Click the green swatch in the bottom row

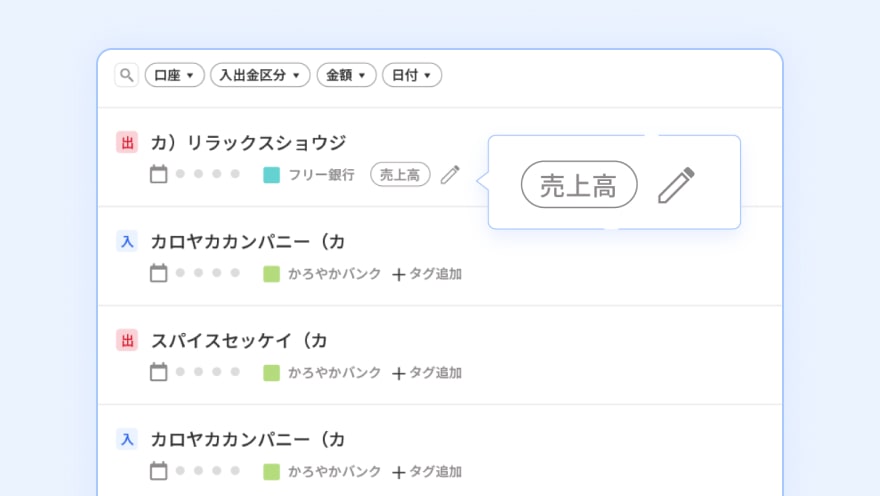click(271, 471)
